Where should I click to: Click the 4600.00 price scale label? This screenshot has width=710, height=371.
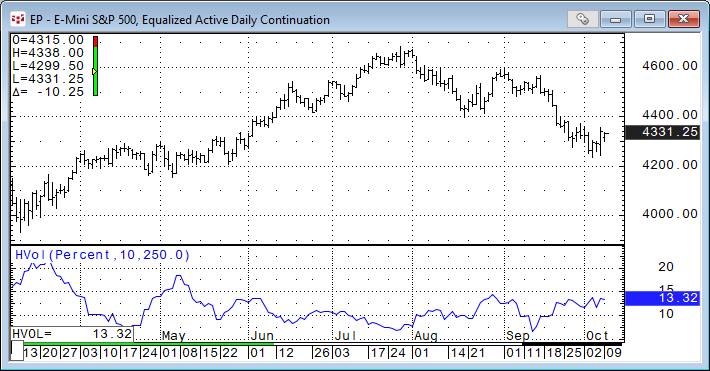tap(670, 66)
